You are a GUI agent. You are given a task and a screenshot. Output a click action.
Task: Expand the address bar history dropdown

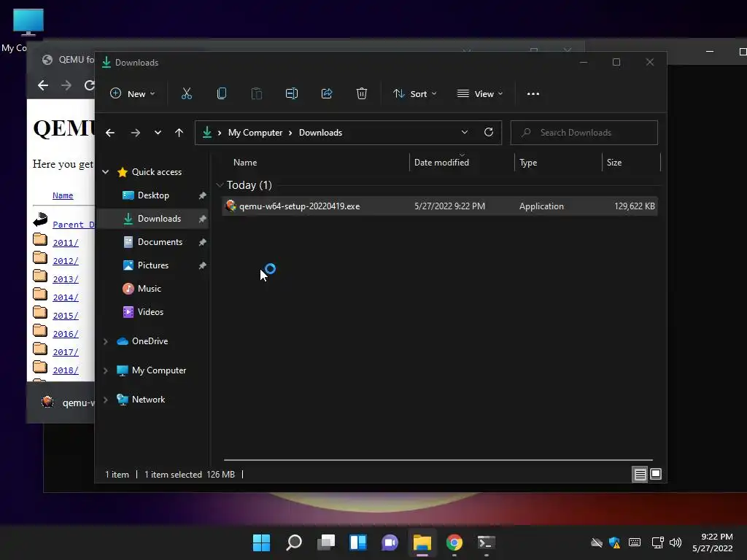click(465, 133)
